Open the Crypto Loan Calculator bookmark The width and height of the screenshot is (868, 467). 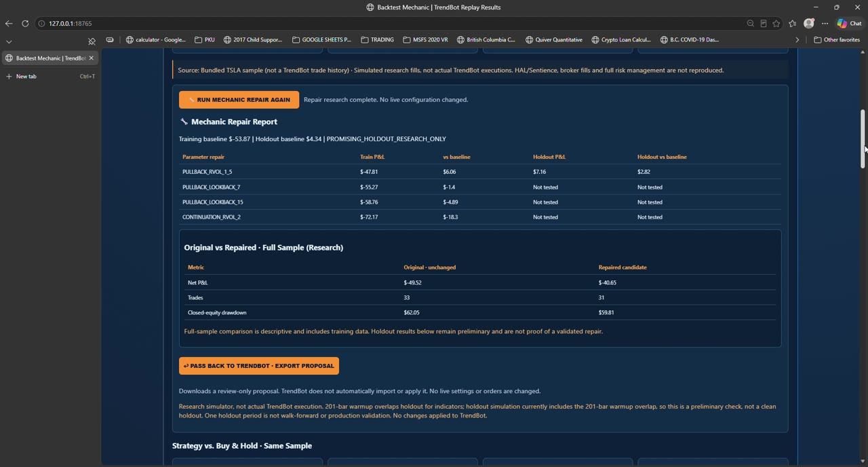pos(621,39)
